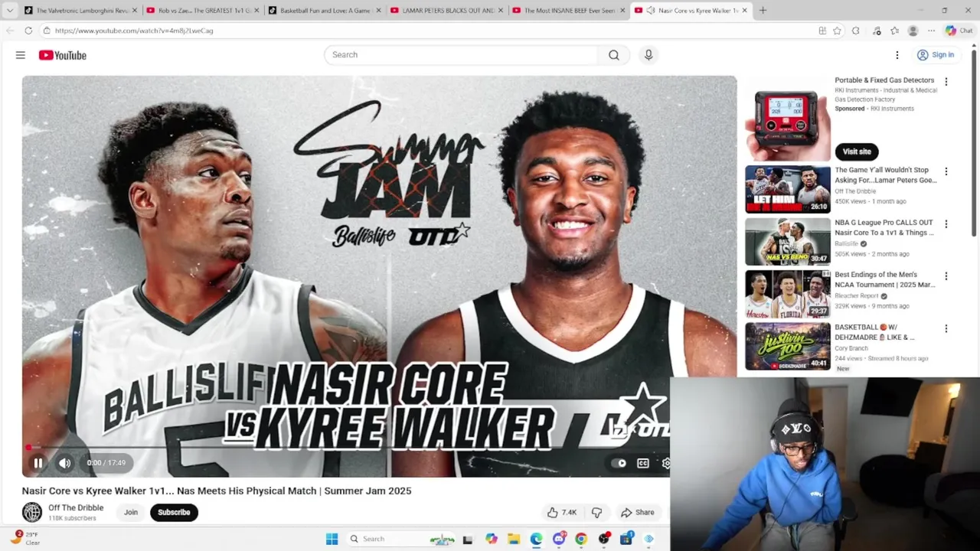The width and height of the screenshot is (980, 551).
Task: Open 'NBA G League Pro CALLS OUT Nasir Core' title
Action: pyautogui.click(x=884, y=227)
